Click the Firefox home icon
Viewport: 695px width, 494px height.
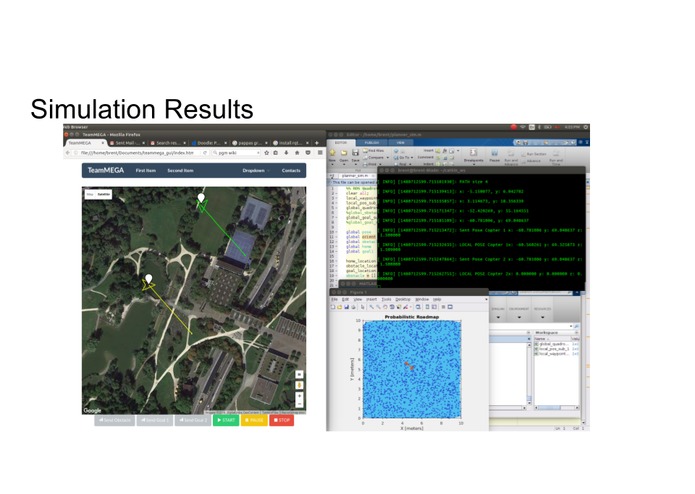pyautogui.click(x=297, y=153)
